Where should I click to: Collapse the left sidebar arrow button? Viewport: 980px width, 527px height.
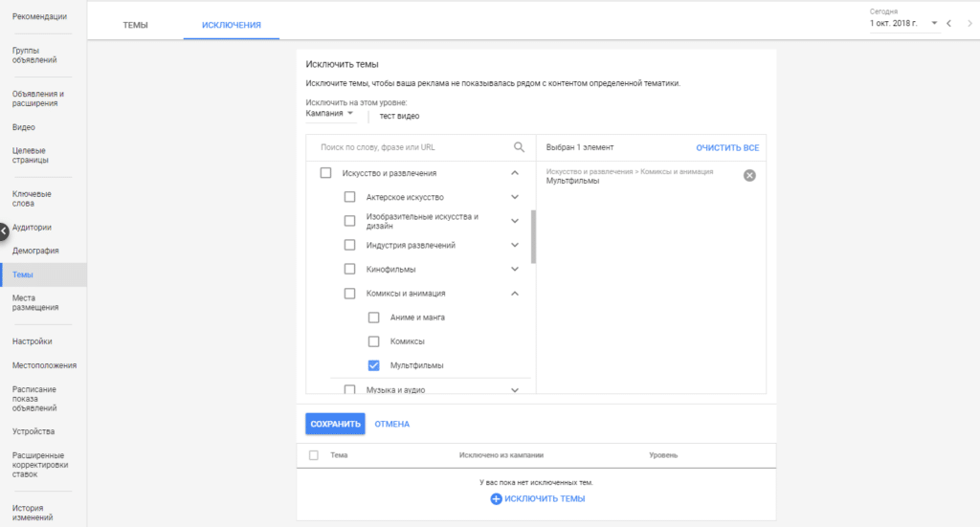(x=4, y=231)
